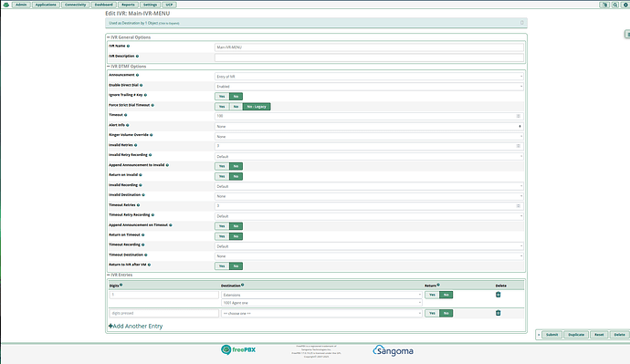Set Return on Invalid to Yes
The image size is (630, 364).
pyautogui.click(x=222, y=176)
